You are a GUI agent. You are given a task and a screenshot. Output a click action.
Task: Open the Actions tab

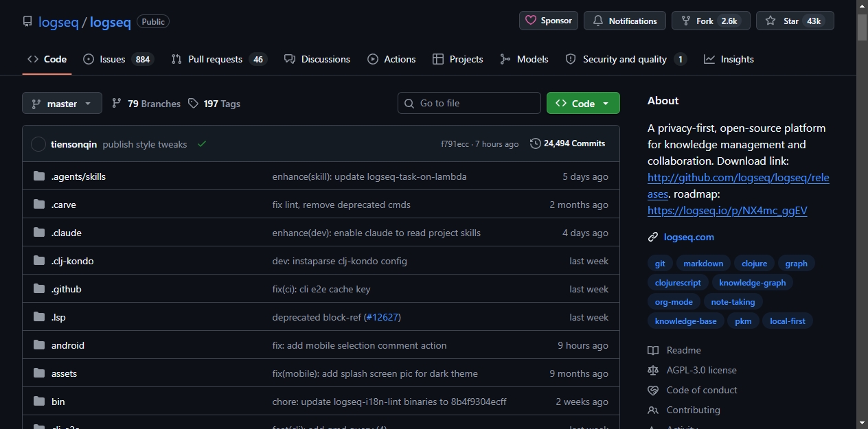pos(391,59)
